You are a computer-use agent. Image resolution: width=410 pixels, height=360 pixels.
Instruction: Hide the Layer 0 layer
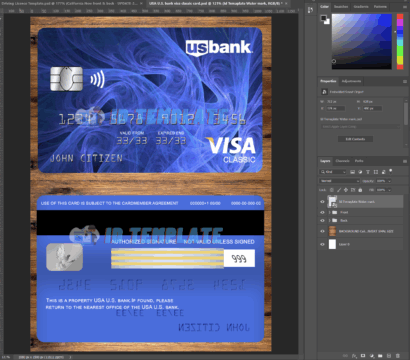coord(322,244)
